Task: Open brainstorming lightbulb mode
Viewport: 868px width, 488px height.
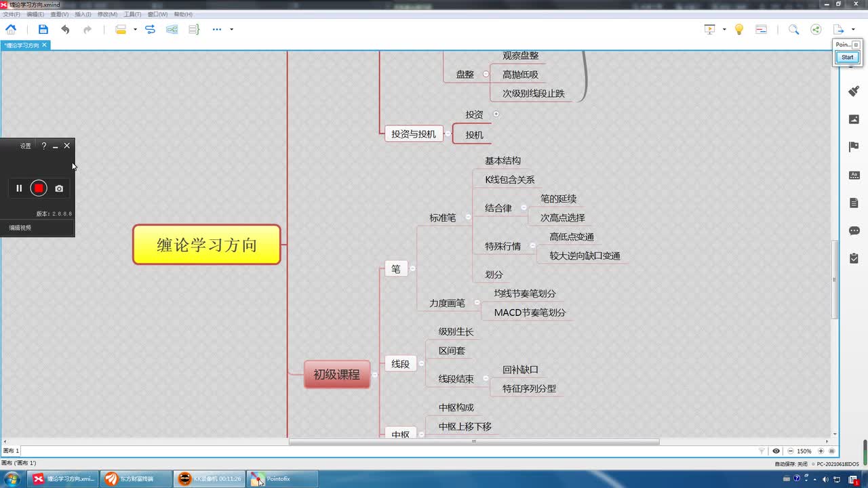Action: (x=739, y=29)
